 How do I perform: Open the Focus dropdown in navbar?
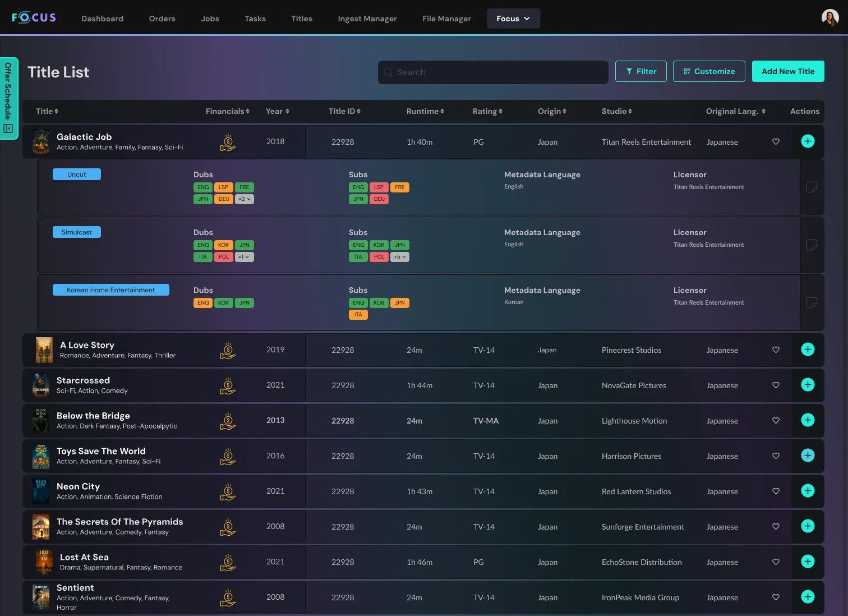coord(513,19)
